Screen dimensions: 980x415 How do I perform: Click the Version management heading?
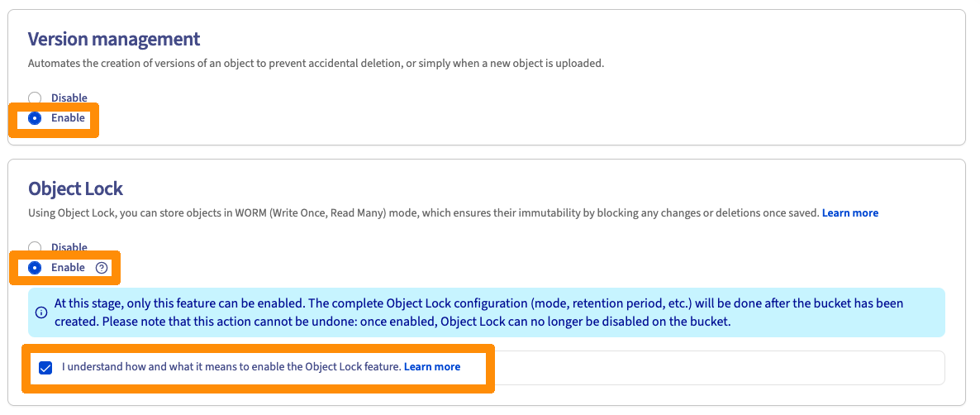114,39
